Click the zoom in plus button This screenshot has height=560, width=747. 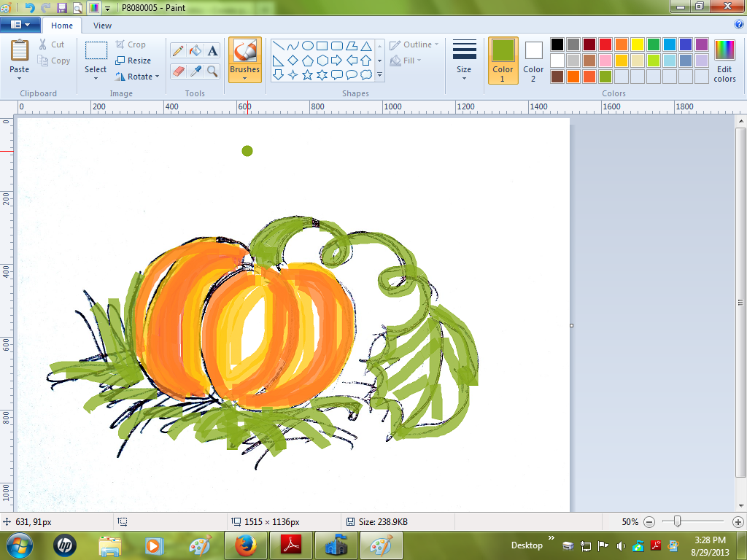738,521
